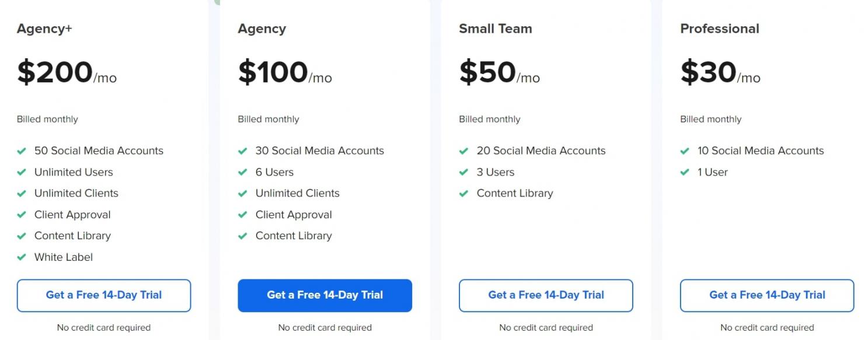The height and width of the screenshot is (340, 868).
Task: Click checkmark beside 50 Social Media Accounts
Action: pos(22,151)
